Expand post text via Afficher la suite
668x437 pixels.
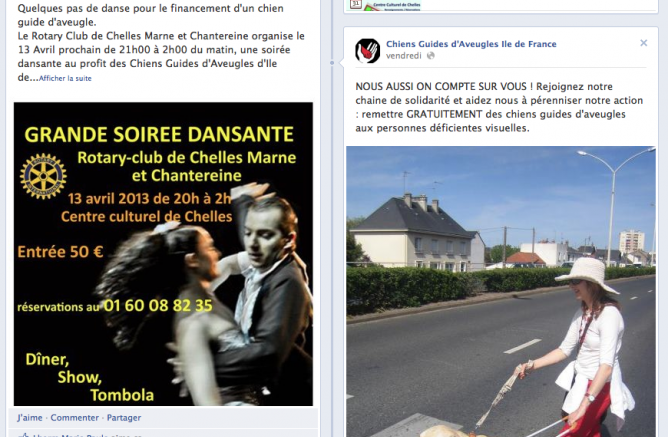(65, 78)
